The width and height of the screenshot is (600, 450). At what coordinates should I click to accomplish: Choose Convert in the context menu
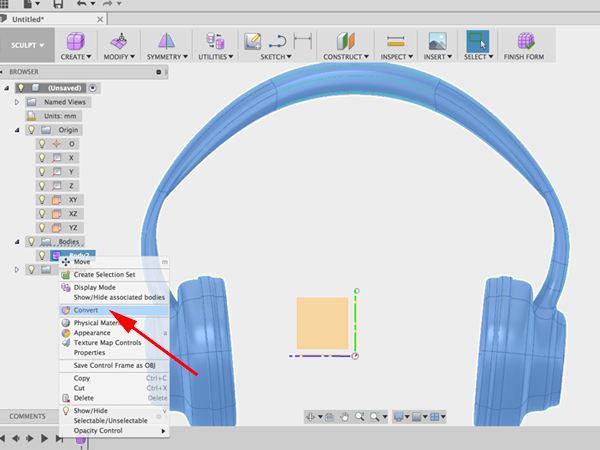114,310
